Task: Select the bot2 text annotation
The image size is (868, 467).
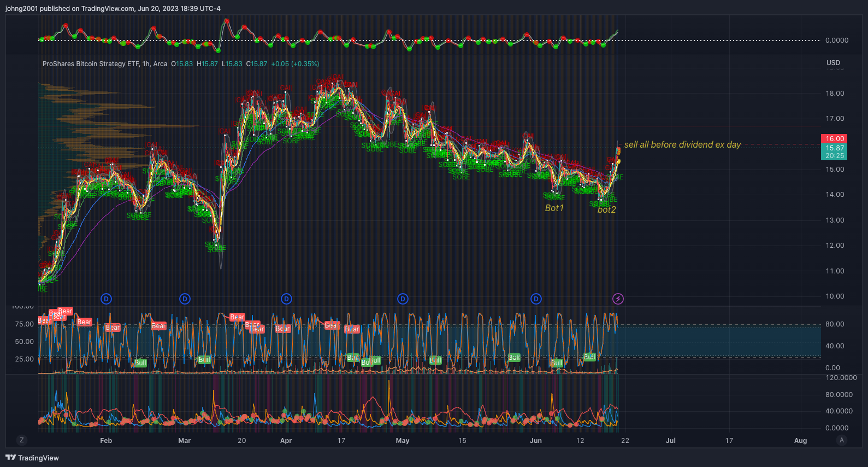Action: click(606, 209)
